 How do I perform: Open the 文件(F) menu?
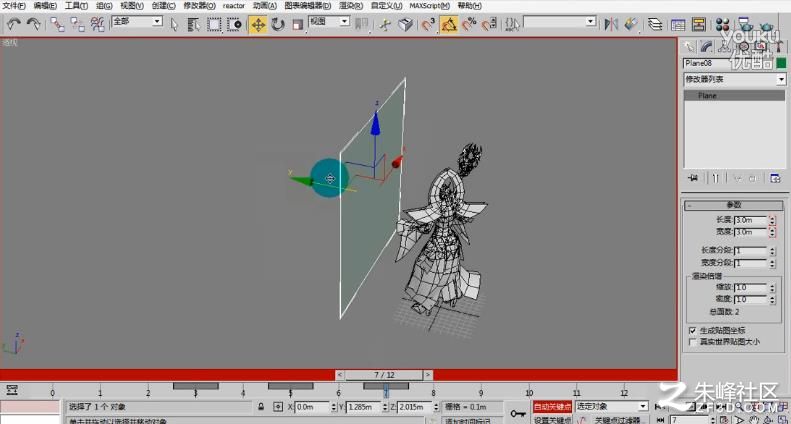[14, 6]
